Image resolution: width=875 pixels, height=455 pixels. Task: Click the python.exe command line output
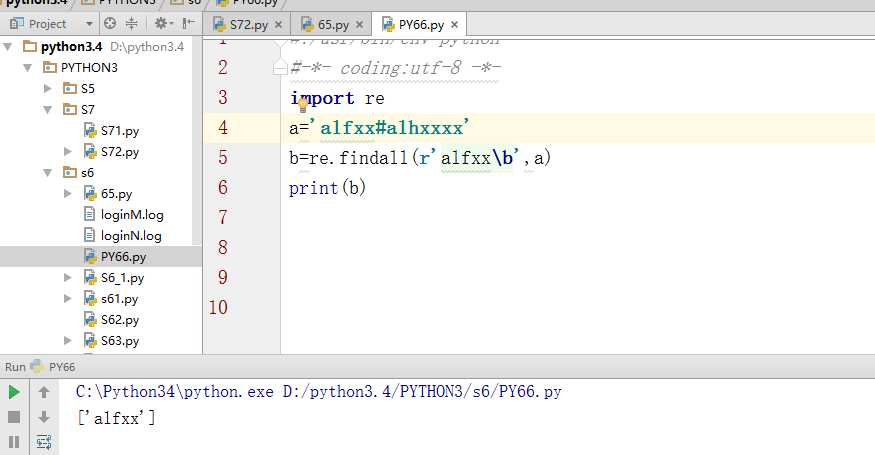(x=319, y=391)
